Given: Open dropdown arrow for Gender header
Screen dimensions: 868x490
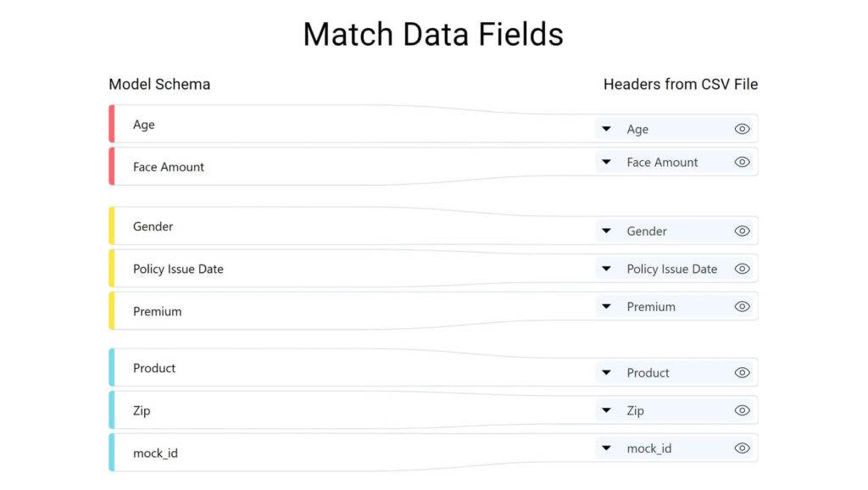Looking at the screenshot, I should [606, 231].
